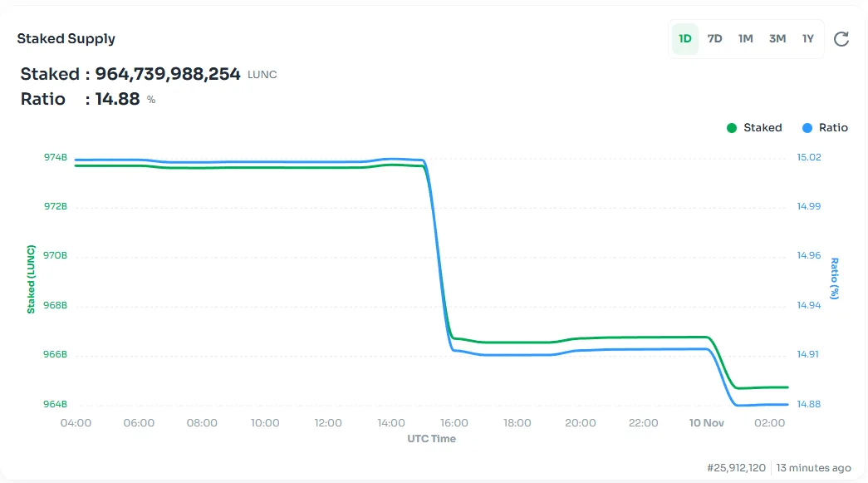Screen dimensions: 868x483
Task: Select the 1Y range tab
Action: [807, 38]
